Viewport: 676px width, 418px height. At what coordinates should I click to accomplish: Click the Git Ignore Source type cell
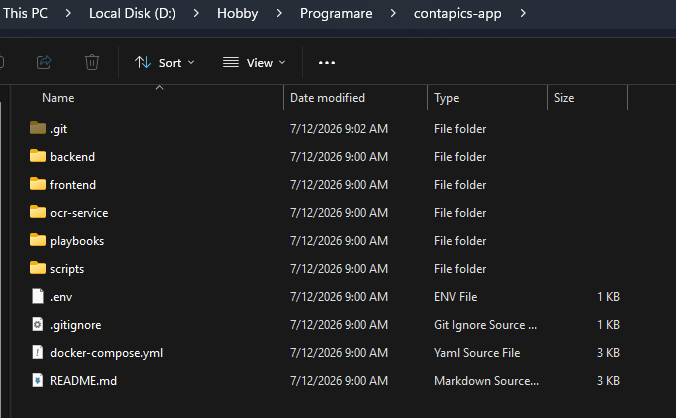click(485, 324)
